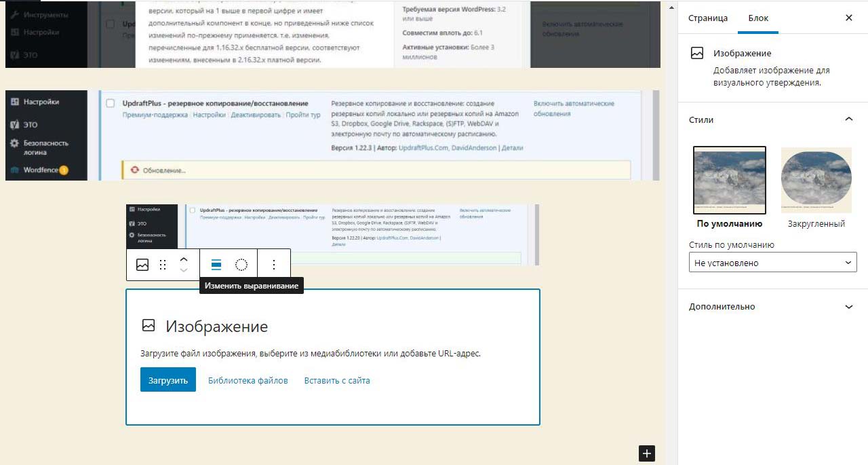The height and width of the screenshot is (465, 868).
Task: Collapse the "Стили" panel section
Action: pos(848,119)
